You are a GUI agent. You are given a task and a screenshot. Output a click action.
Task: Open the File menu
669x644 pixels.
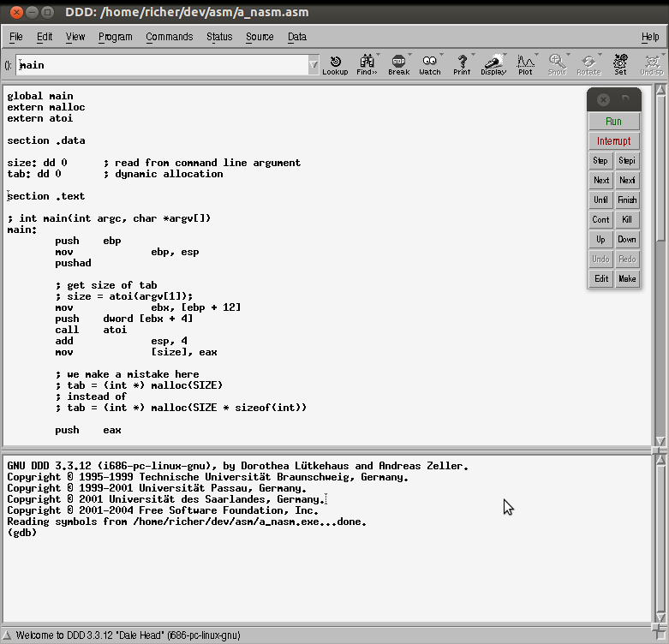click(15, 37)
